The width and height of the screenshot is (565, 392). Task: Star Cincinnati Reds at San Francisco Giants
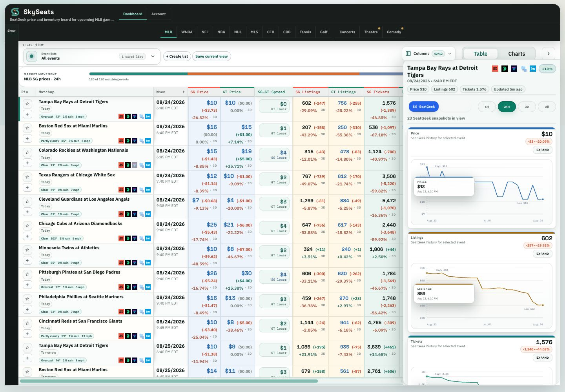(x=27, y=323)
